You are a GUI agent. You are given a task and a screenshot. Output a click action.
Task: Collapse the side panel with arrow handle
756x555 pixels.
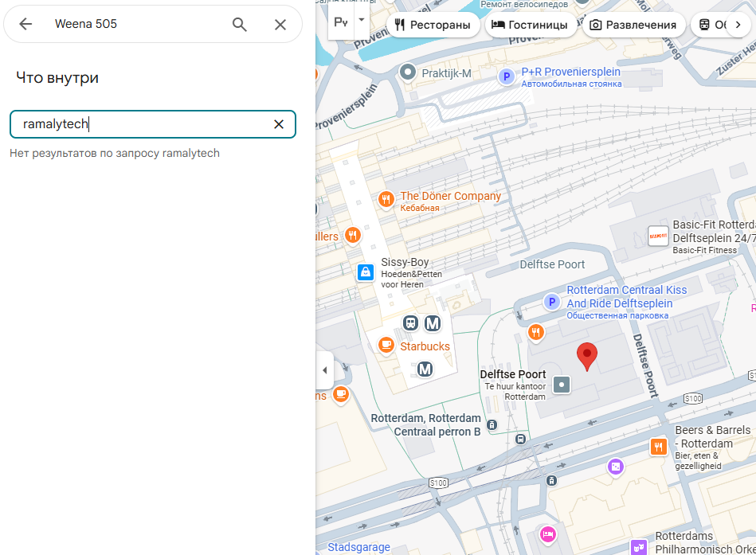tap(324, 370)
